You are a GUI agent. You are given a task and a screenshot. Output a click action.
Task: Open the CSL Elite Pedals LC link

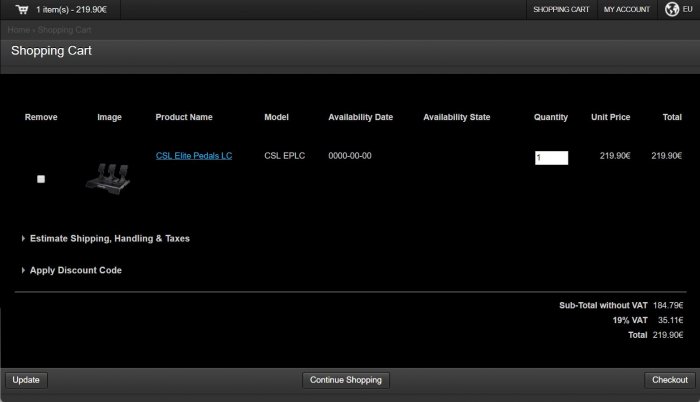(194, 156)
